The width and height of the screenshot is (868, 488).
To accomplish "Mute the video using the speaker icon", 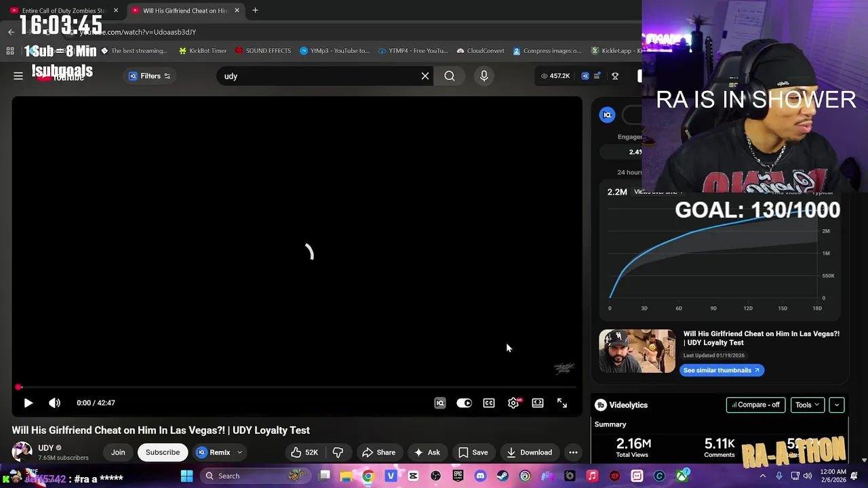I will [54, 403].
